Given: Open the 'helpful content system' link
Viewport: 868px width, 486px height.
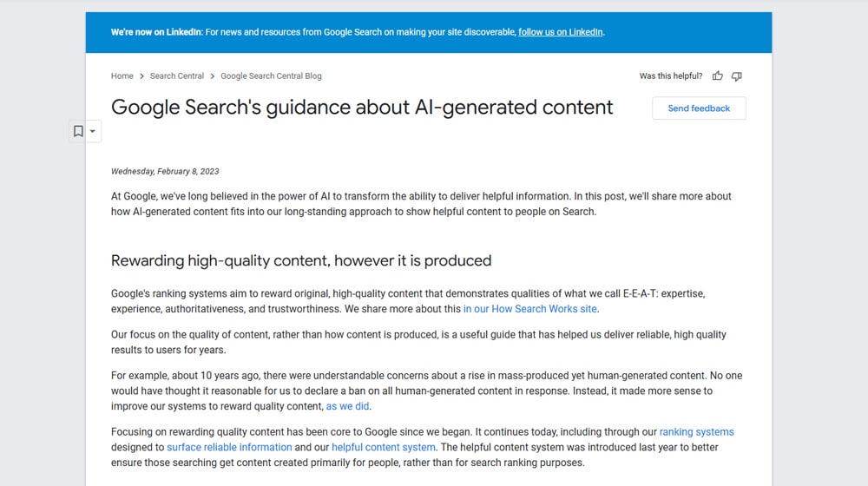Looking at the screenshot, I should [x=383, y=447].
